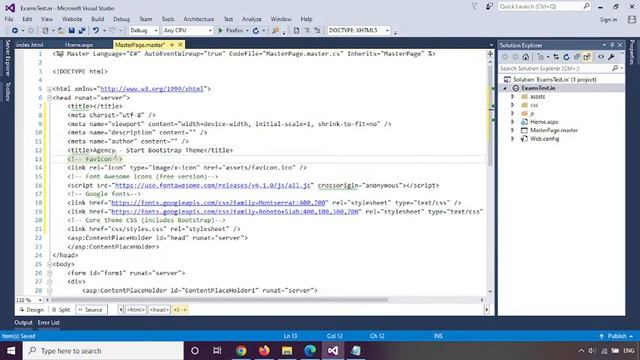Click the Windows Start button
The image size is (640, 360).
click(11, 351)
